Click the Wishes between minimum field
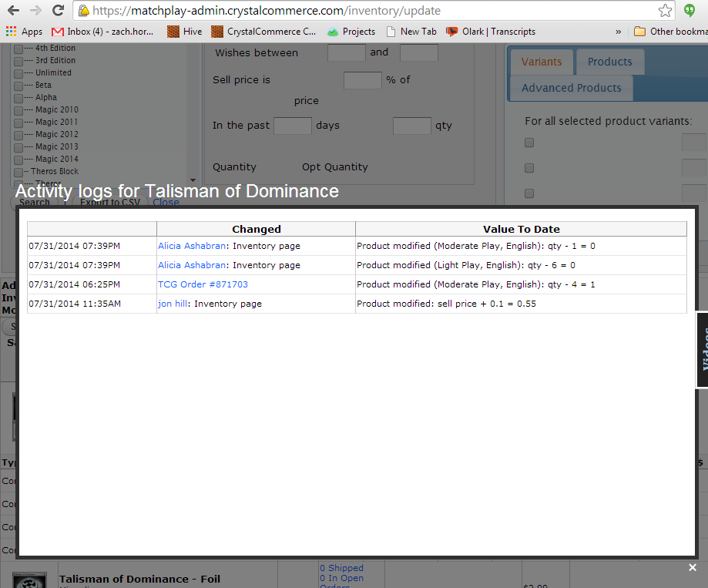Screen dimensions: 708x588 (x=347, y=52)
